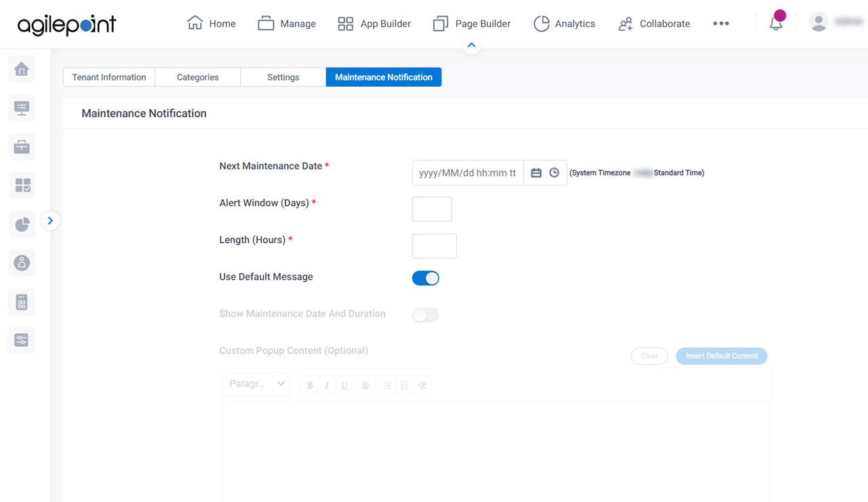
Task: Apply bold formatting in editor
Action: [x=310, y=385]
